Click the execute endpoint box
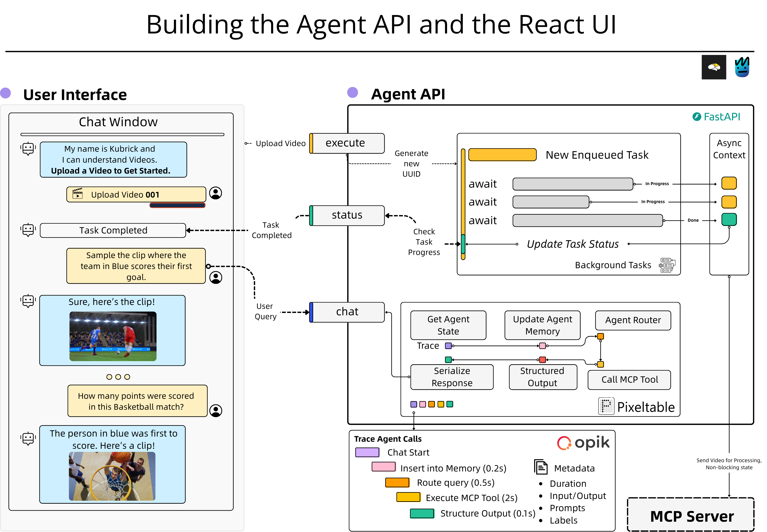The width and height of the screenshot is (767, 532). (x=347, y=143)
